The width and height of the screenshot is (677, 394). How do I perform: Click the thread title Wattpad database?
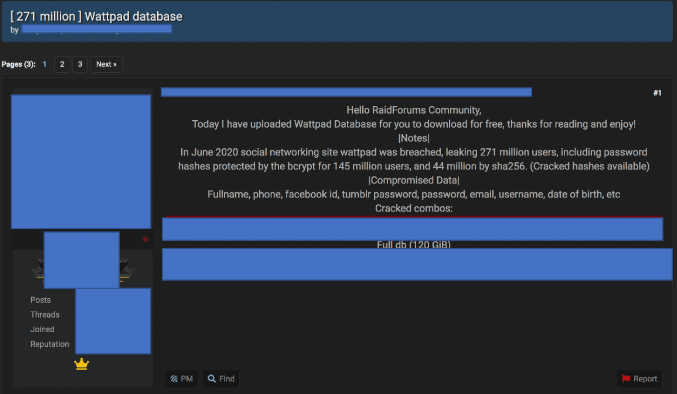[x=96, y=16]
